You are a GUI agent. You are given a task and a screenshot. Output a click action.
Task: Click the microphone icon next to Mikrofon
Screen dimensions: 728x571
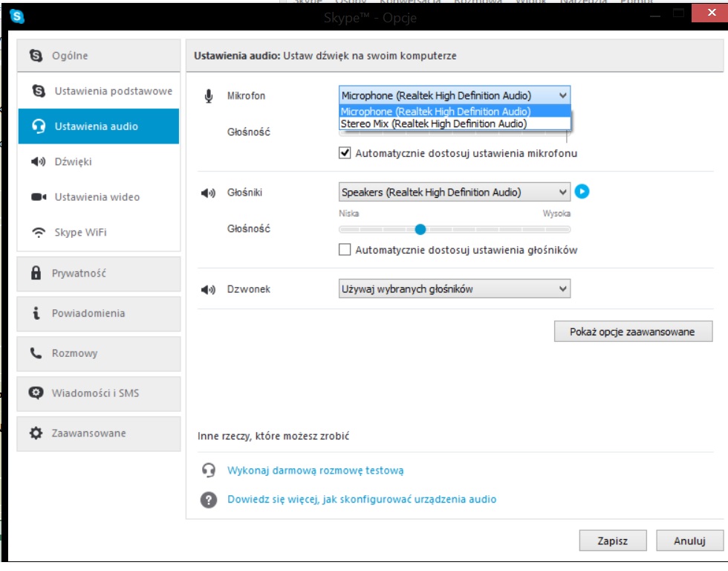(209, 96)
